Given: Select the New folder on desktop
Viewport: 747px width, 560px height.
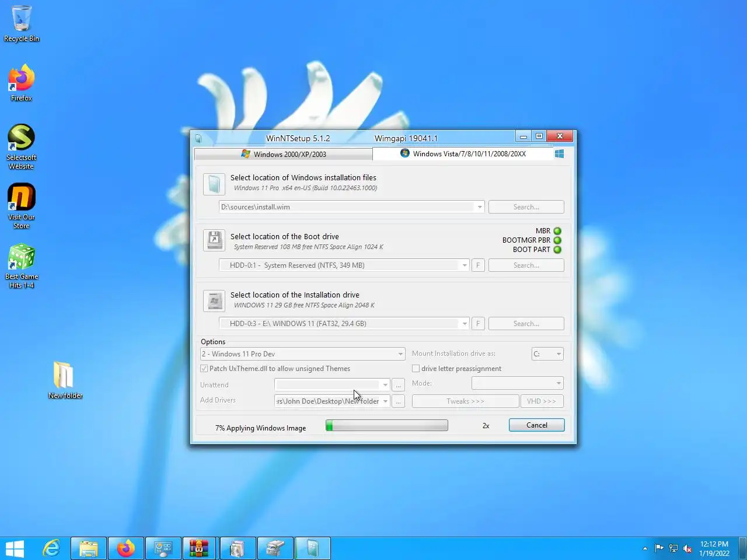Looking at the screenshot, I should (65, 379).
